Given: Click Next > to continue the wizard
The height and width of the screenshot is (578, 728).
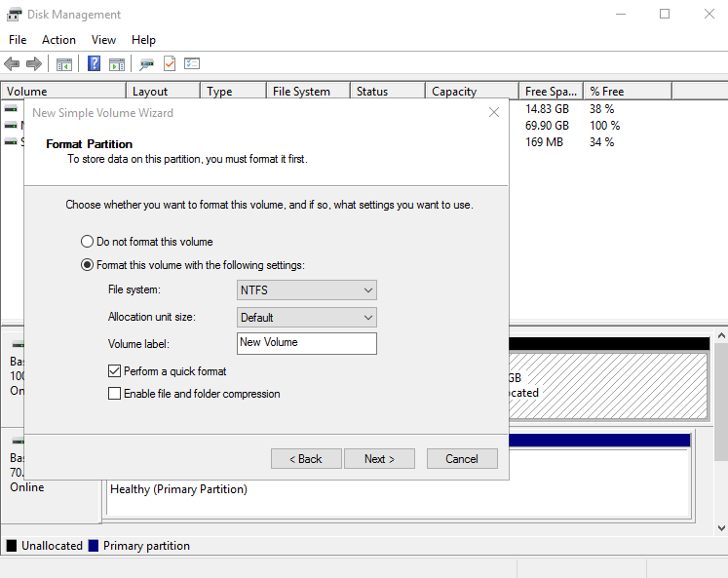Looking at the screenshot, I should pos(379,459).
